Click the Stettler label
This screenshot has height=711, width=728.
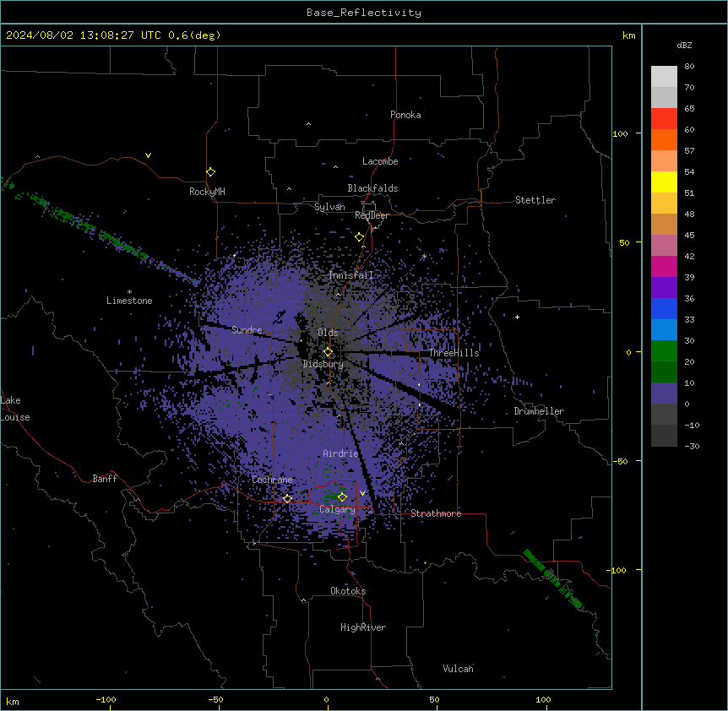(535, 200)
